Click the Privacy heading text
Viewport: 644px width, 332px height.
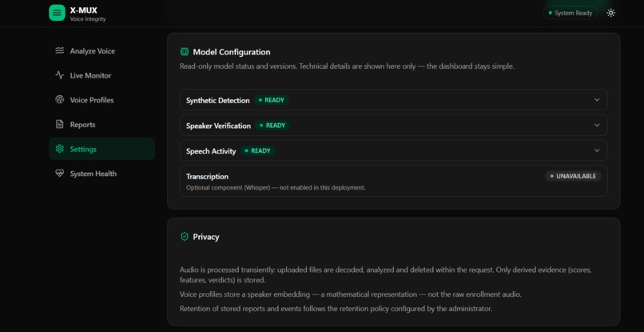[x=206, y=237]
